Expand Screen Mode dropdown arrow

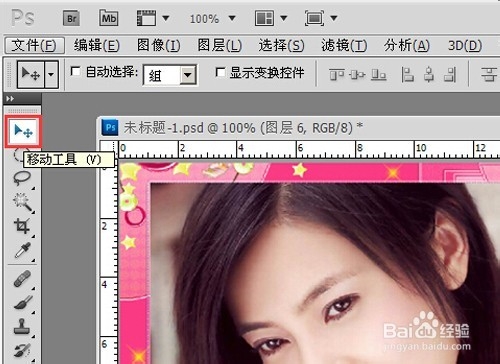click(x=334, y=18)
